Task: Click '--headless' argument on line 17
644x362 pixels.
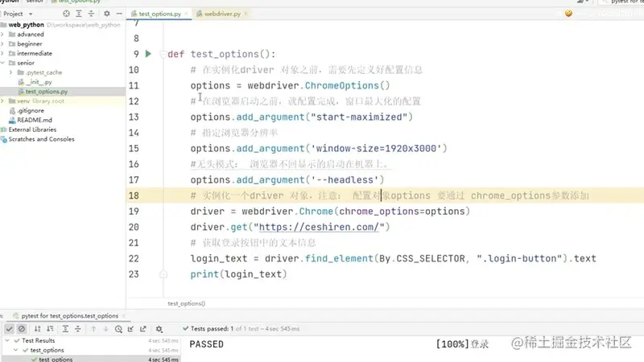Action: [x=345, y=179]
